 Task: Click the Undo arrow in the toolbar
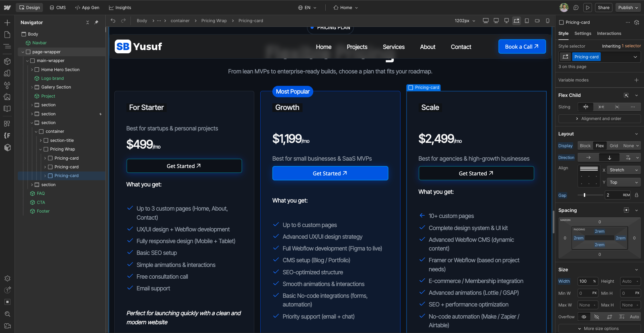click(113, 20)
